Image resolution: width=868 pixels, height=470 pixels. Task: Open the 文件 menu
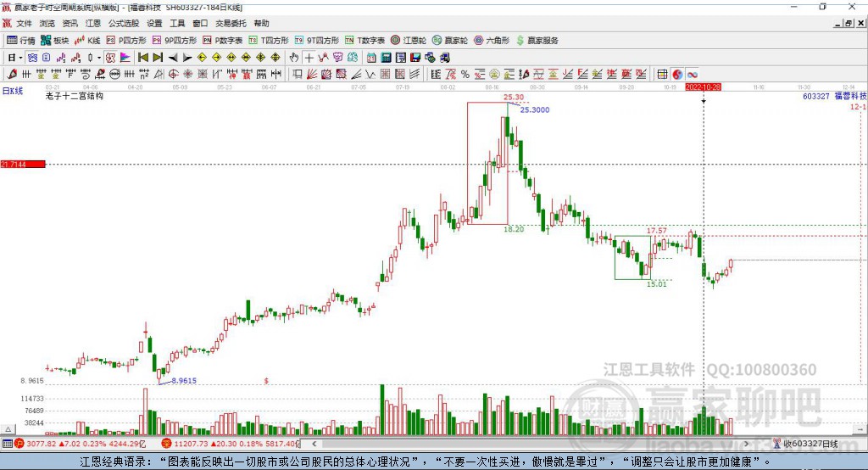tap(24, 23)
